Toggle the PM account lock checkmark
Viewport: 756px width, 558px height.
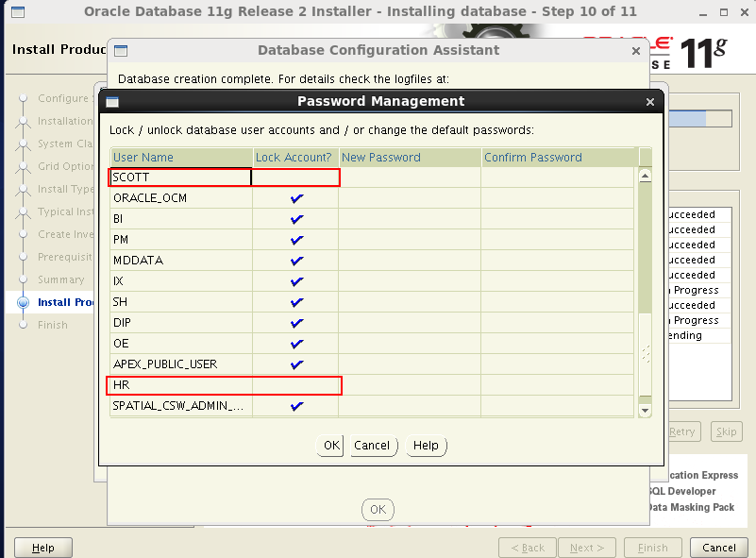296,240
